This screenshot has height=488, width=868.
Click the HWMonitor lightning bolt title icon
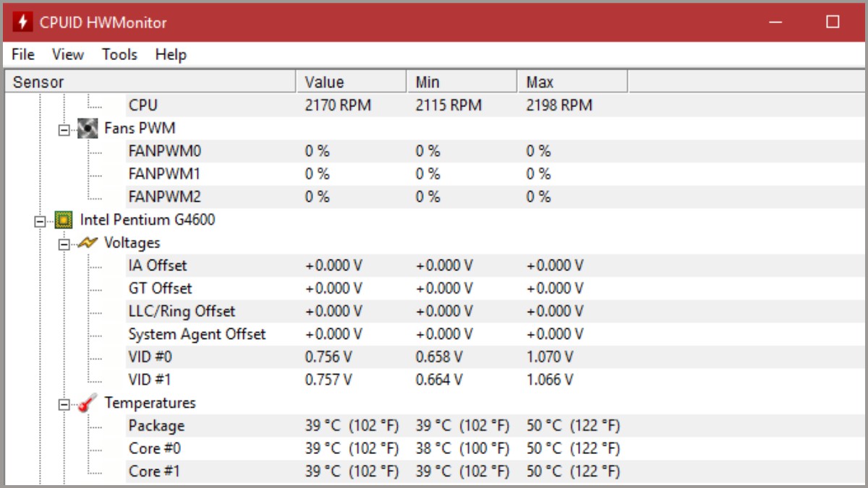tap(22, 22)
